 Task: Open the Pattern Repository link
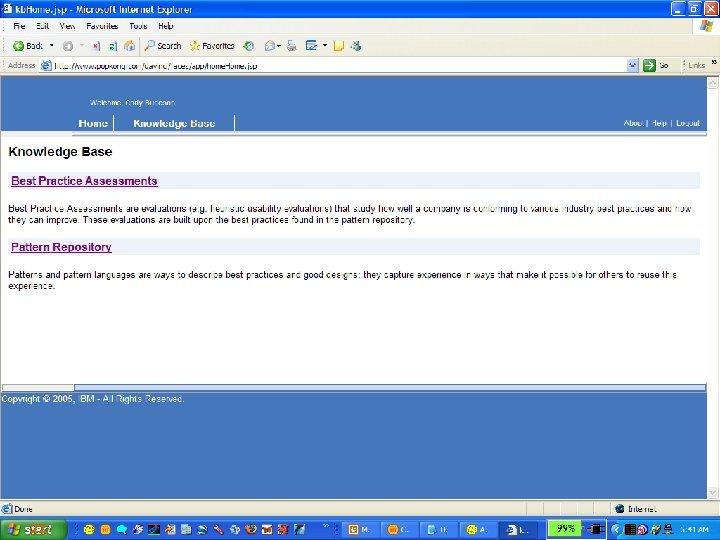click(61, 247)
